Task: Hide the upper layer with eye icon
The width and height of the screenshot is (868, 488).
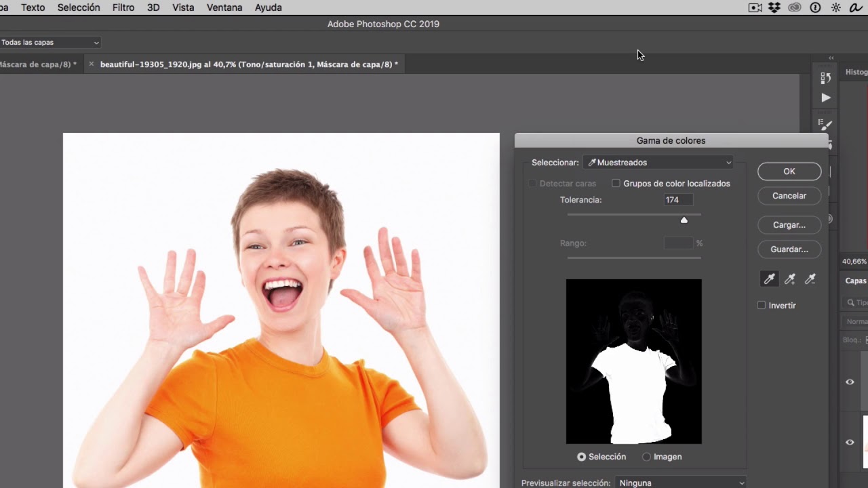Action: (850, 382)
